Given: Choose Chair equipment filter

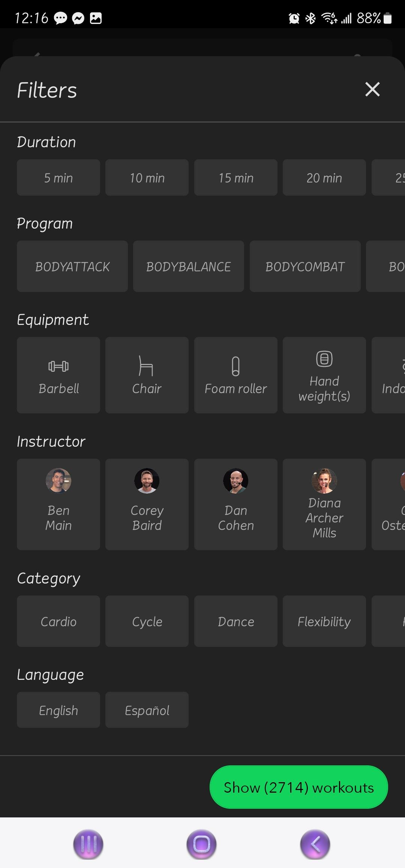Looking at the screenshot, I should (147, 375).
